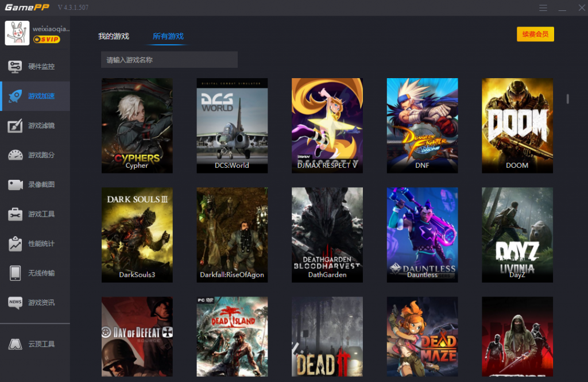Open the game benchmark gauge icon
This screenshot has height=382, width=588.
[x=15, y=155]
